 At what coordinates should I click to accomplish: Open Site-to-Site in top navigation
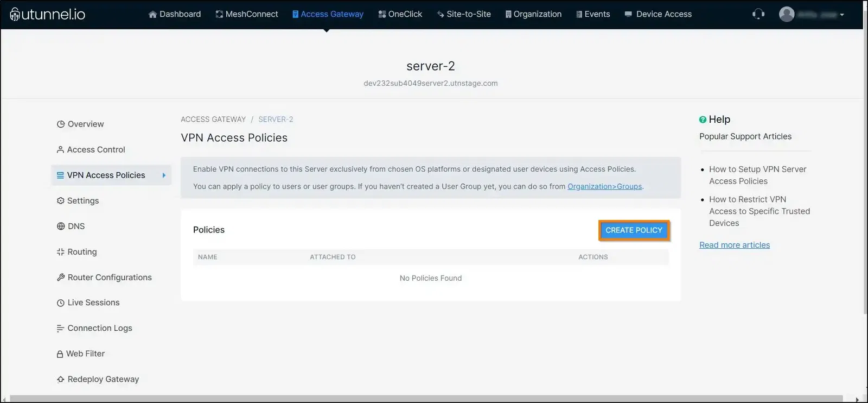click(x=464, y=14)
